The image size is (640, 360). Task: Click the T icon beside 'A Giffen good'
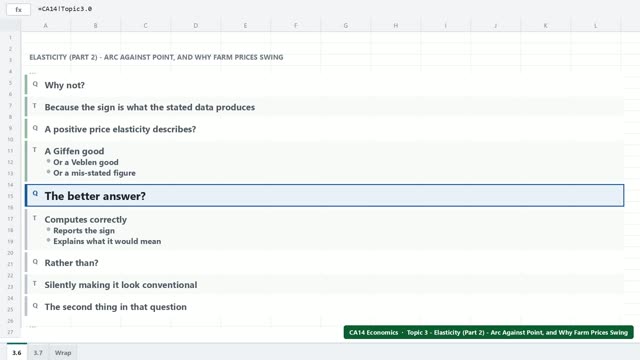(x=35, y=150)
